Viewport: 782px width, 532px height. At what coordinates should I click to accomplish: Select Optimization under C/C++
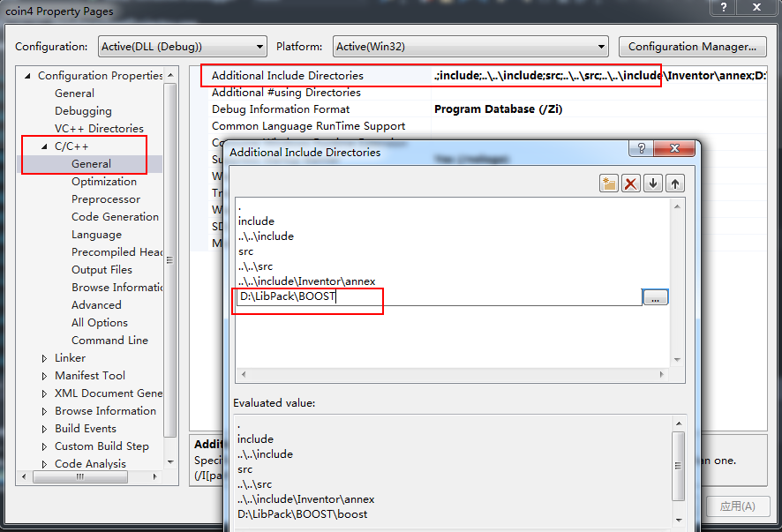click(104, 182)
